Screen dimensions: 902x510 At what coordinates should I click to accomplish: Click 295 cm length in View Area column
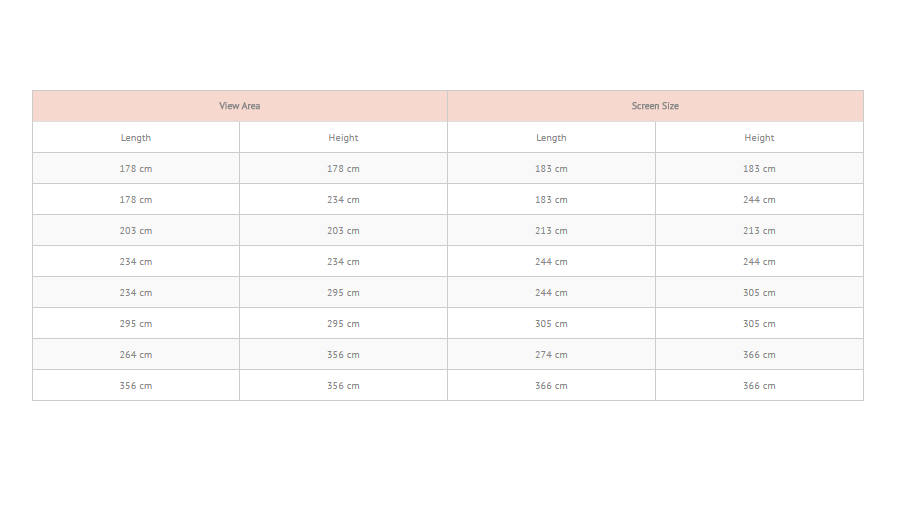136,324
